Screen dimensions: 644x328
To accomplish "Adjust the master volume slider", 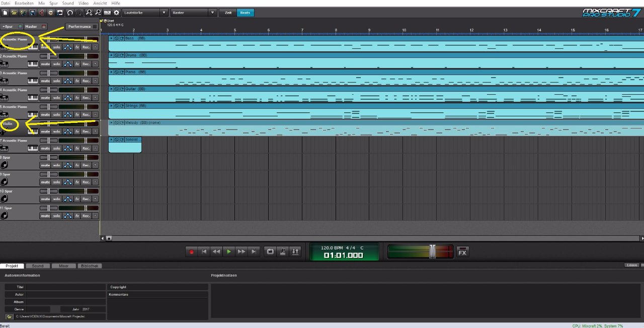I will [432, 251].
